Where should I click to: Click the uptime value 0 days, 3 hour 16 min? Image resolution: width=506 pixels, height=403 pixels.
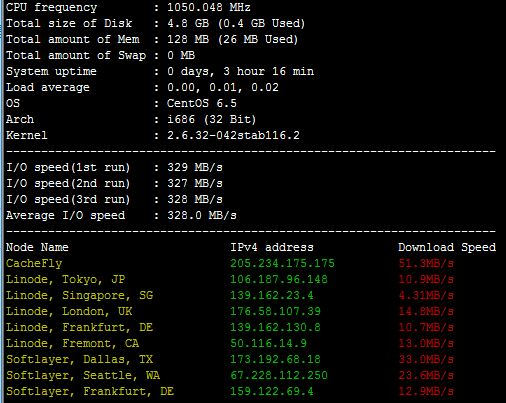(240, 71)
